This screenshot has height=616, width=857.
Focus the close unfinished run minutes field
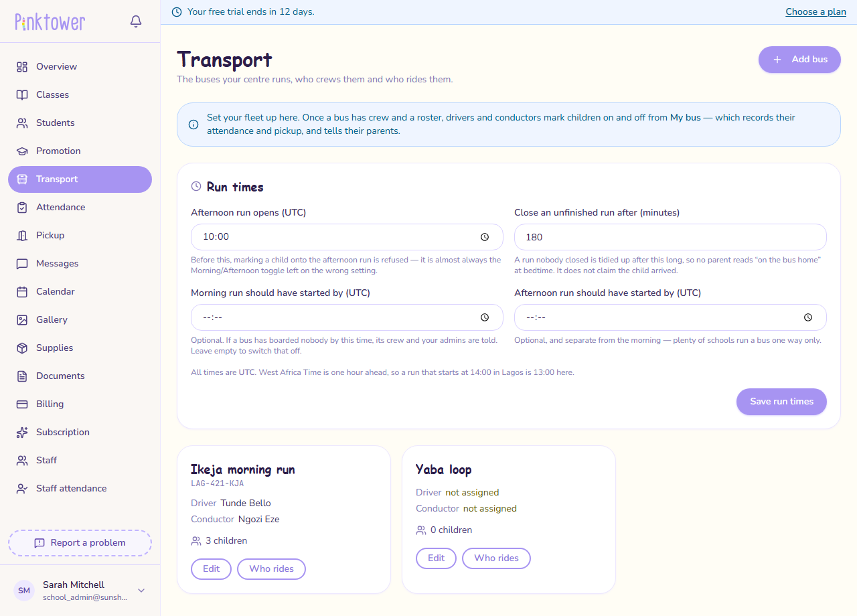670,237
